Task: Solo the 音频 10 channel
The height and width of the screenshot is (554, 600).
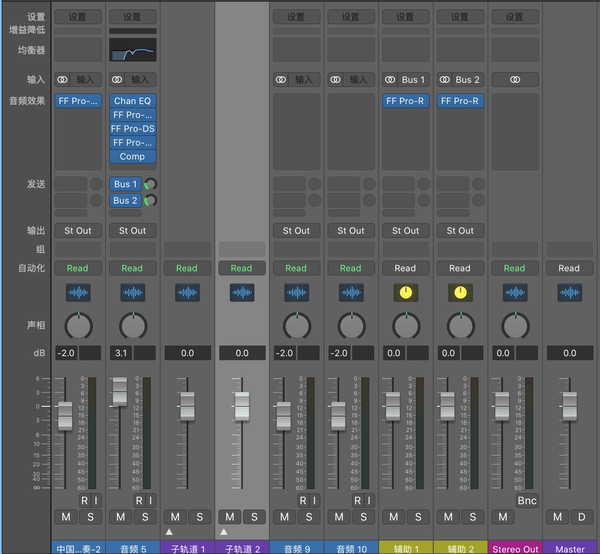Action: (x=363, y=516)
